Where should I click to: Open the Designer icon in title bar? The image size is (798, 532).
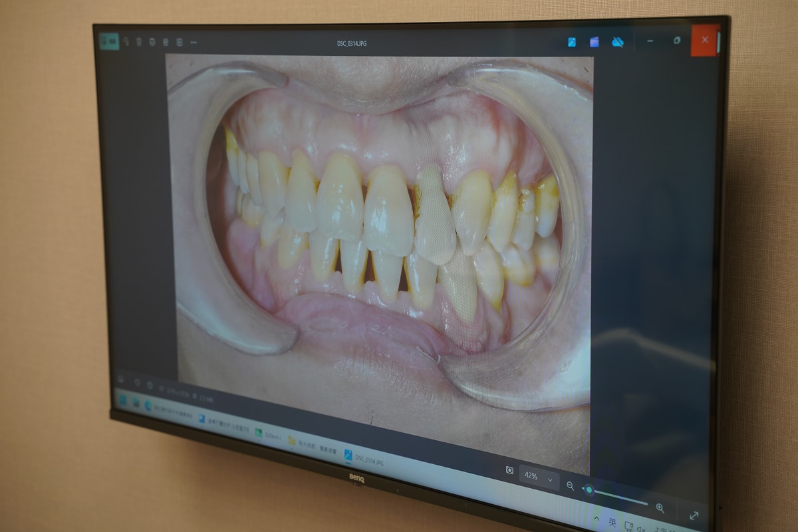pyautogui.click(x=571, y=43)
